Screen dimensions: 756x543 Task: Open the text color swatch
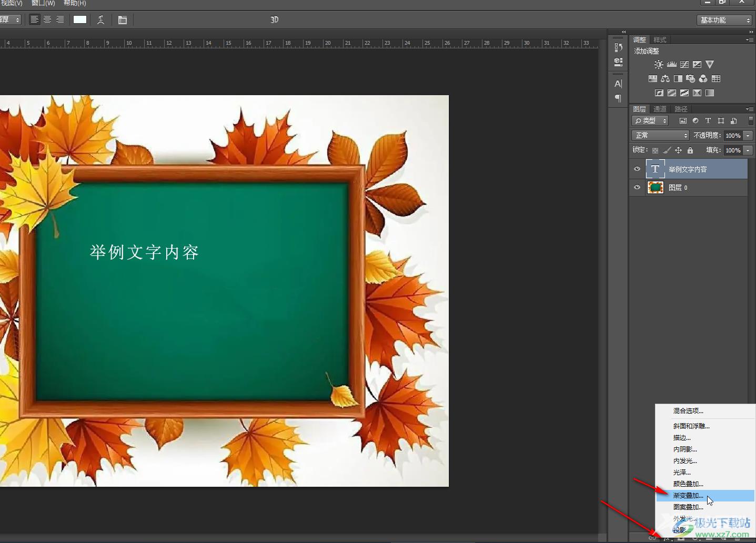tap(80, 19)
